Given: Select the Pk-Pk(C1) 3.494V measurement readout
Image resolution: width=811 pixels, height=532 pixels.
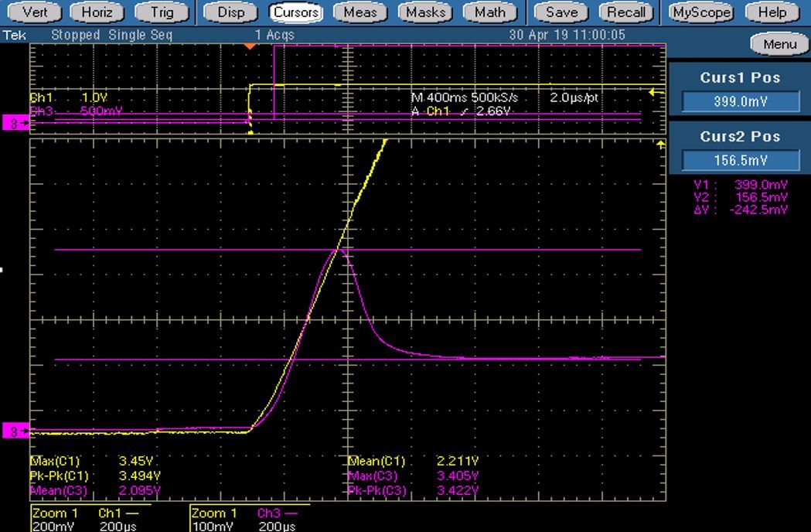Looking at the screenshot, I should [95, 475].
